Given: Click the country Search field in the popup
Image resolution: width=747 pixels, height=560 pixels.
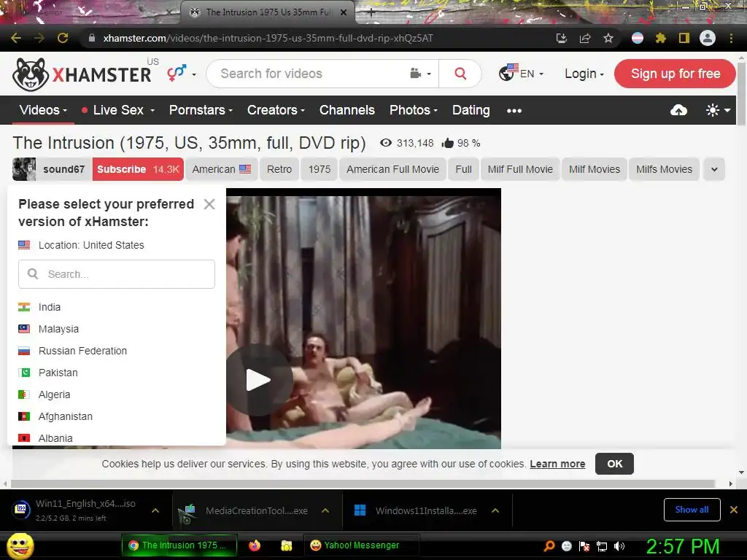Looking at the screenshot, I should pos(117,274).
